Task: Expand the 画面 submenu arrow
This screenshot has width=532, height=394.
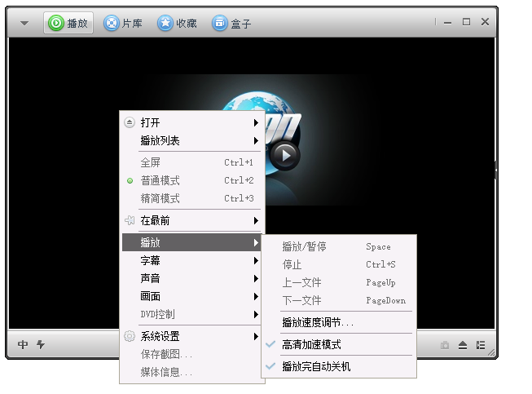Action: (x=256, y=296)
